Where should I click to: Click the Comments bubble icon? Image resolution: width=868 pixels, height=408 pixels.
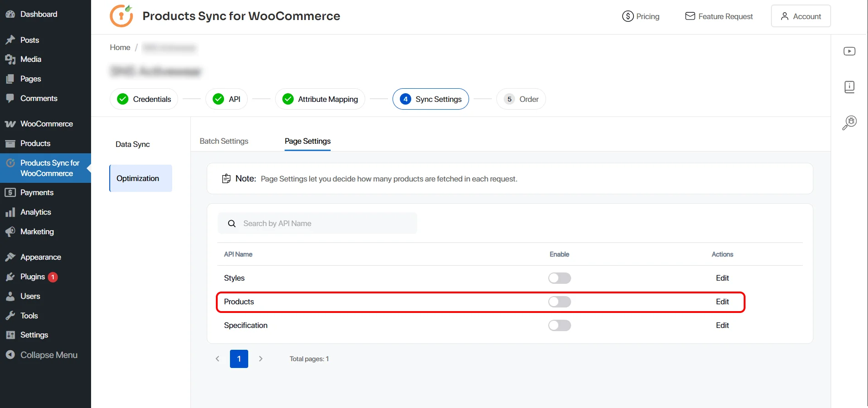(x=10, y=98)
